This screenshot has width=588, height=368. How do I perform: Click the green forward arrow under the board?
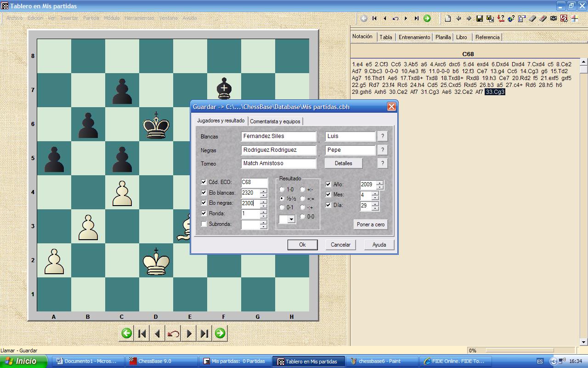220,333
